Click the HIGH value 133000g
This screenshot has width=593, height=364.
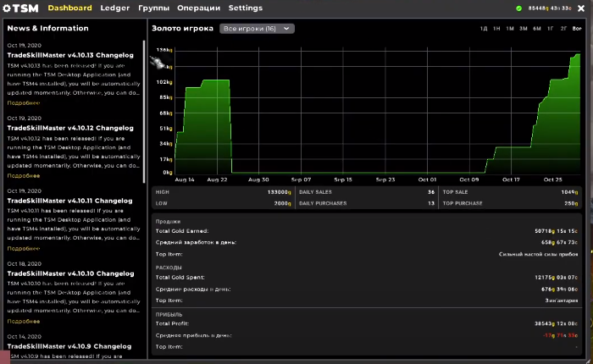[x=279, y=192]
